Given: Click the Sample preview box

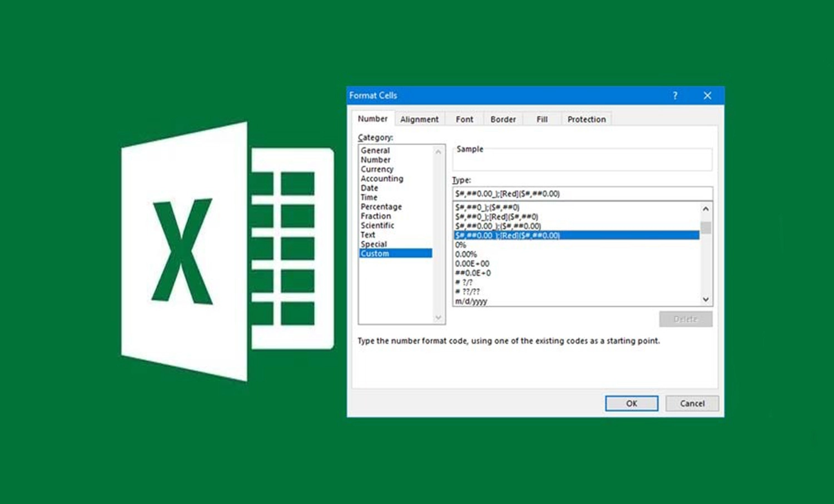Looking at the screenshot, I should tap(582, 159).
